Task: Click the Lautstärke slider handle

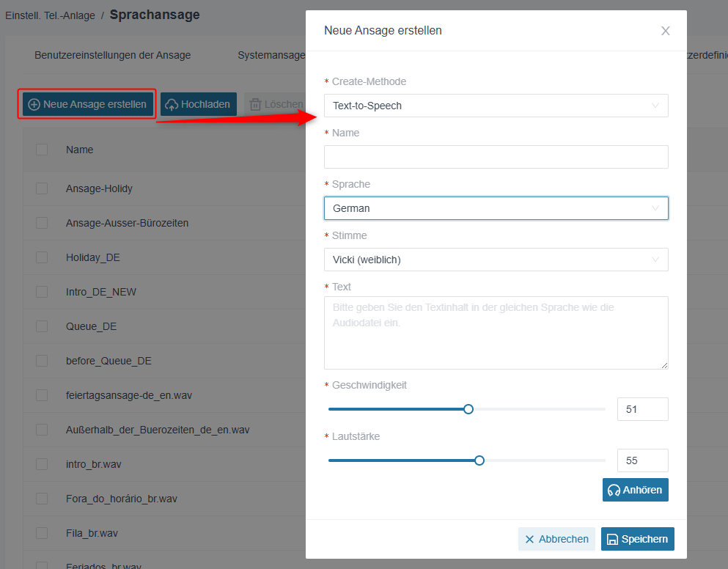Action: coord(479,460)
